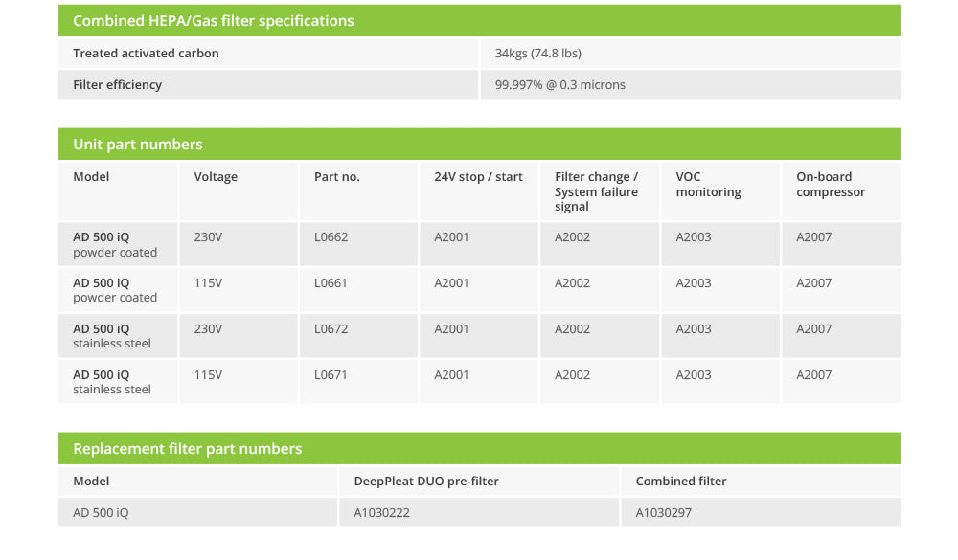Click part number L0671
958x560 pixels.
pos(331,375)
